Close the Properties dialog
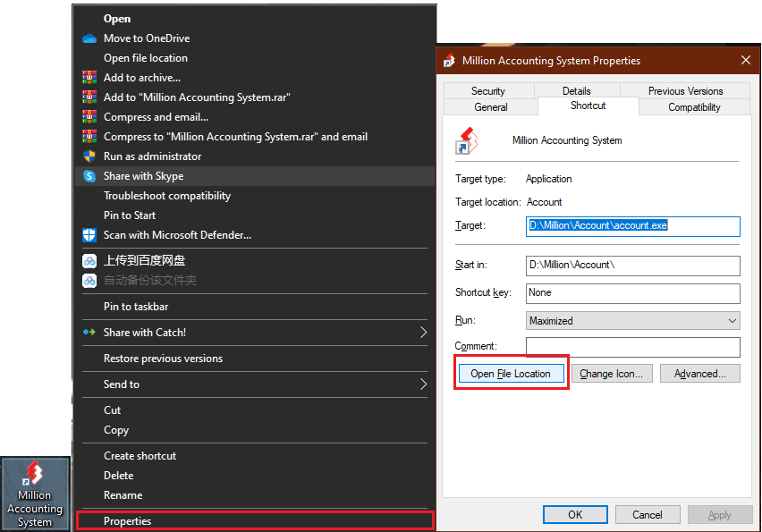 (x=746, y=60)
